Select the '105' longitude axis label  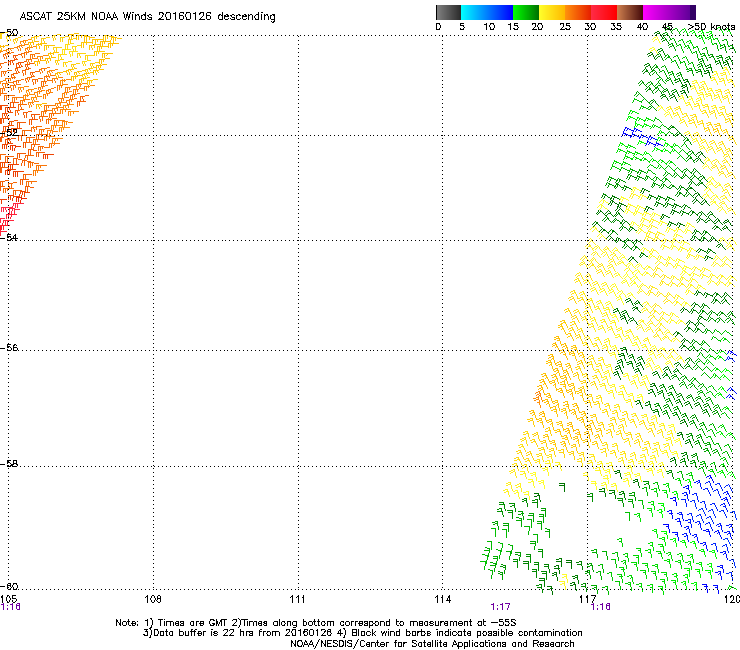pyautogui.click(x=8, y=599)
